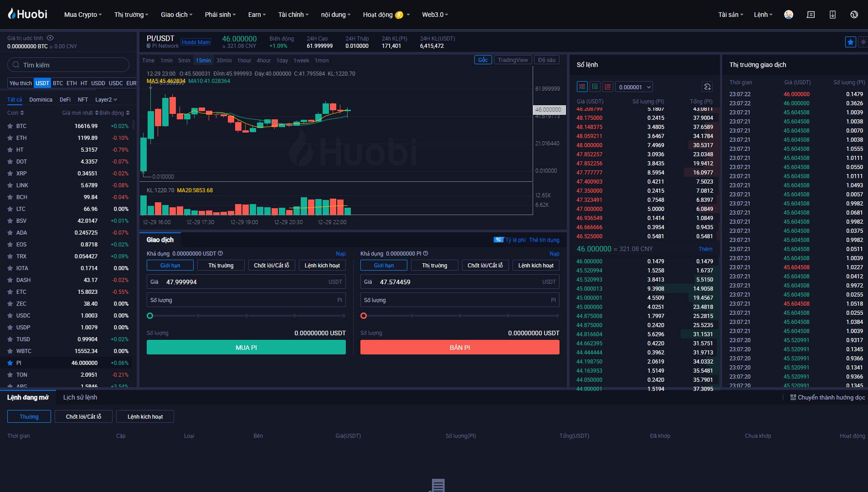
Task: Open the price precision 0.000001 dropdown
Action: click(x=634, y=87)
